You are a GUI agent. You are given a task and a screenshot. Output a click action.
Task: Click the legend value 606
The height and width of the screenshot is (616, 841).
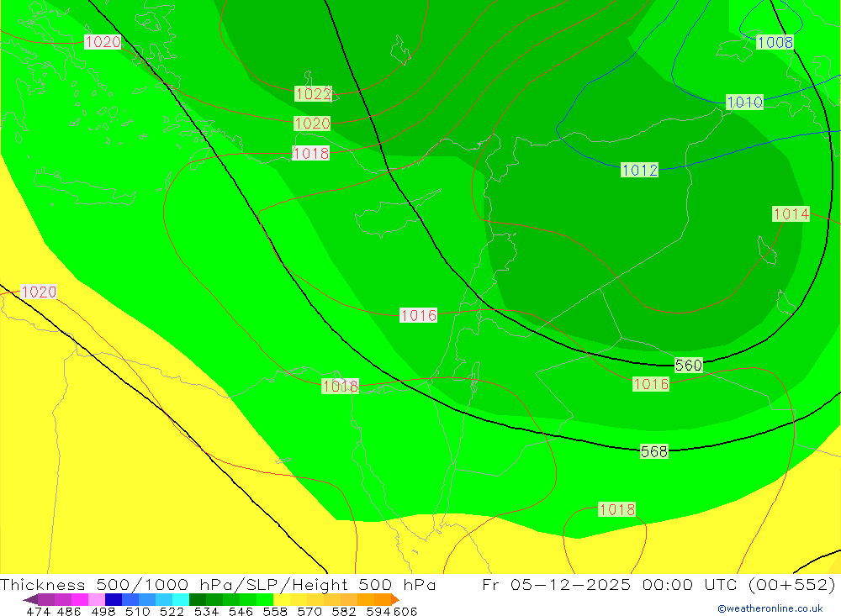click(x=405, y=611)
